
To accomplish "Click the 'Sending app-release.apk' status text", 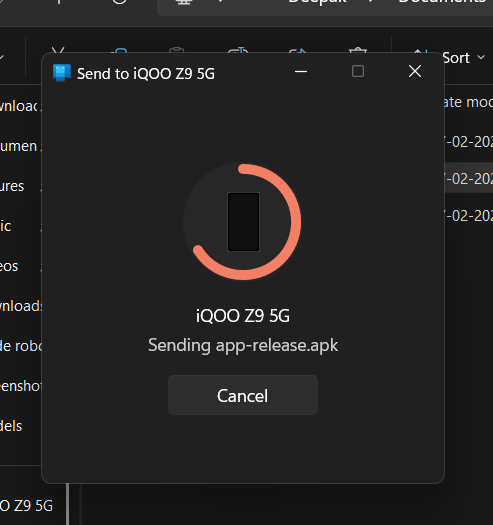I will pyautogui.click(x=243, y=345).
